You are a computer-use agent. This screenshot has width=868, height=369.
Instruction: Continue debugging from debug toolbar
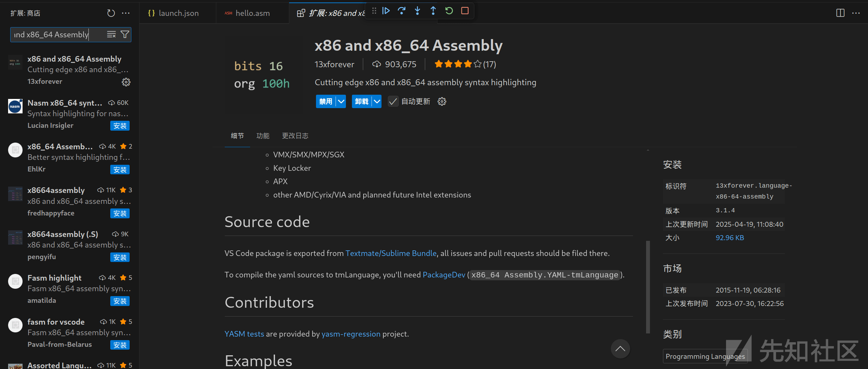pyautogui.click(x=386, y=11)
